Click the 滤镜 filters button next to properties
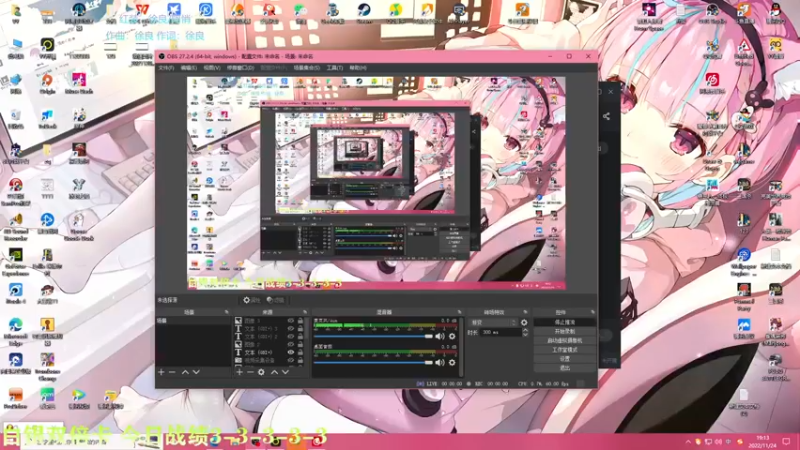The height and width of the screenshot is (450, 800). pyautogui.click(x=276, y=300)
